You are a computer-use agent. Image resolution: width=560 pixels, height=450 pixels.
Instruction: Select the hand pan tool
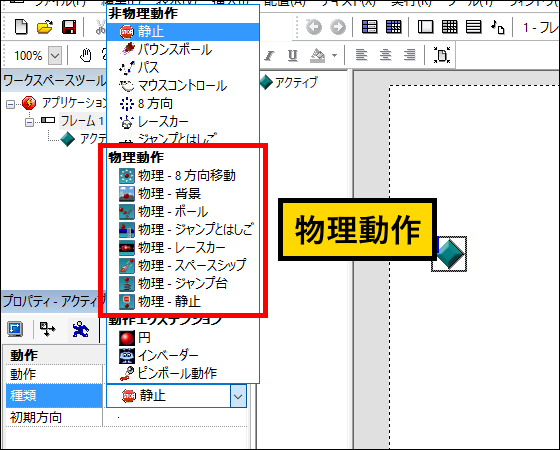85,55
